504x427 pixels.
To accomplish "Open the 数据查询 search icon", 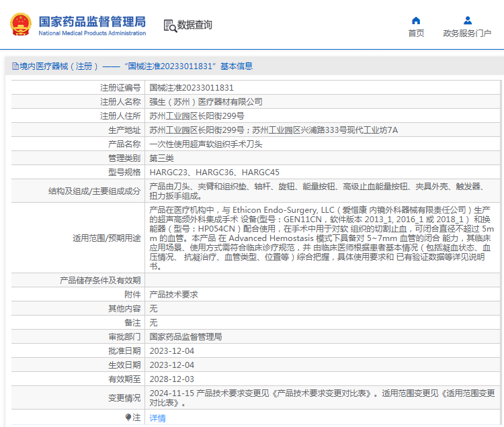I will coord(170,26).
